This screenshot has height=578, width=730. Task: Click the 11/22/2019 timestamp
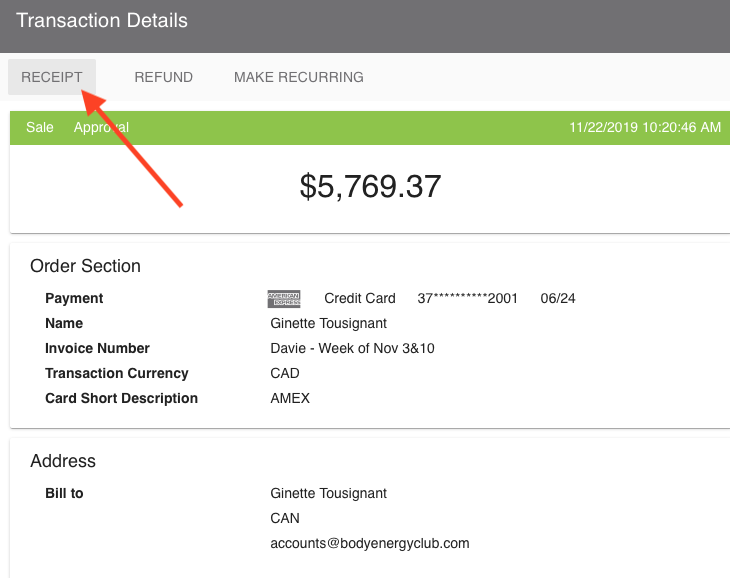pos(644,127)
